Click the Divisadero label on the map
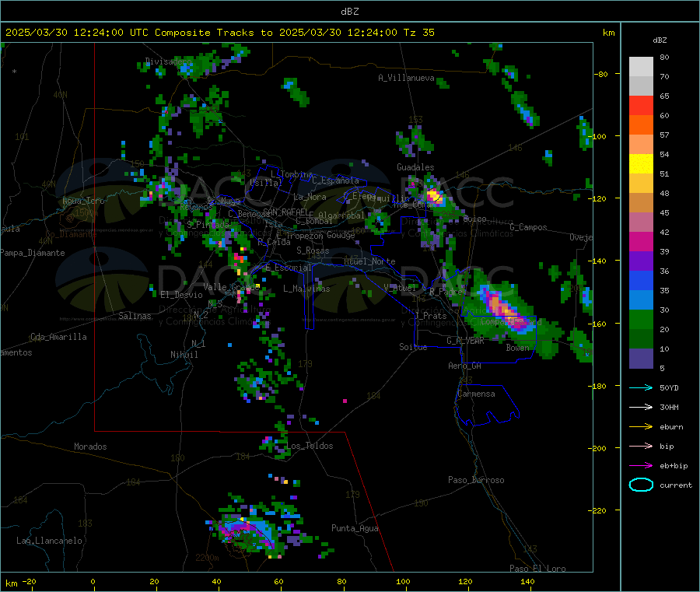 point(168,61)
